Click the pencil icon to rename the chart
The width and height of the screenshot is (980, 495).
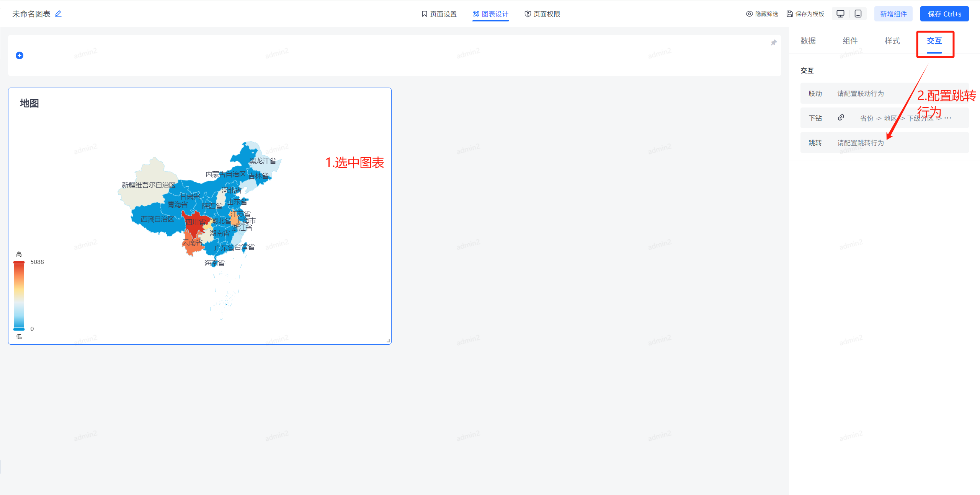[58, 14]
